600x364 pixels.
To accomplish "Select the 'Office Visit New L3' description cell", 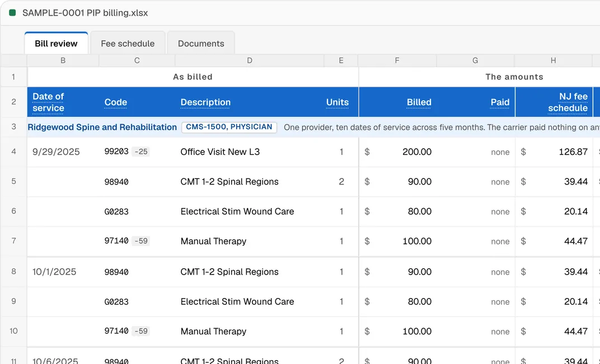I will pyautogui.click(x=220, y=152).
